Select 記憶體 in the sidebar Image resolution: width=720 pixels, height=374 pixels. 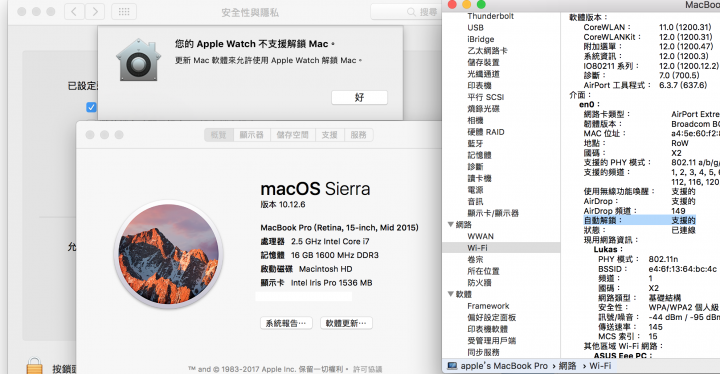point(479,155)
